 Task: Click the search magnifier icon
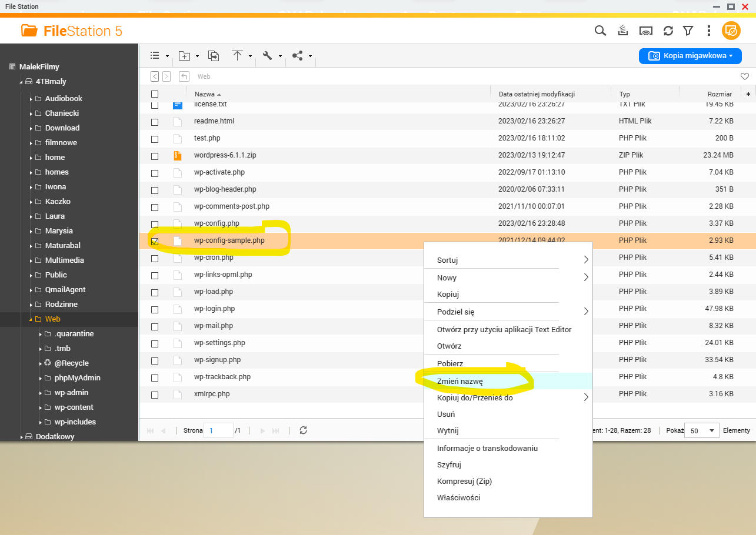tap(600, 31)
